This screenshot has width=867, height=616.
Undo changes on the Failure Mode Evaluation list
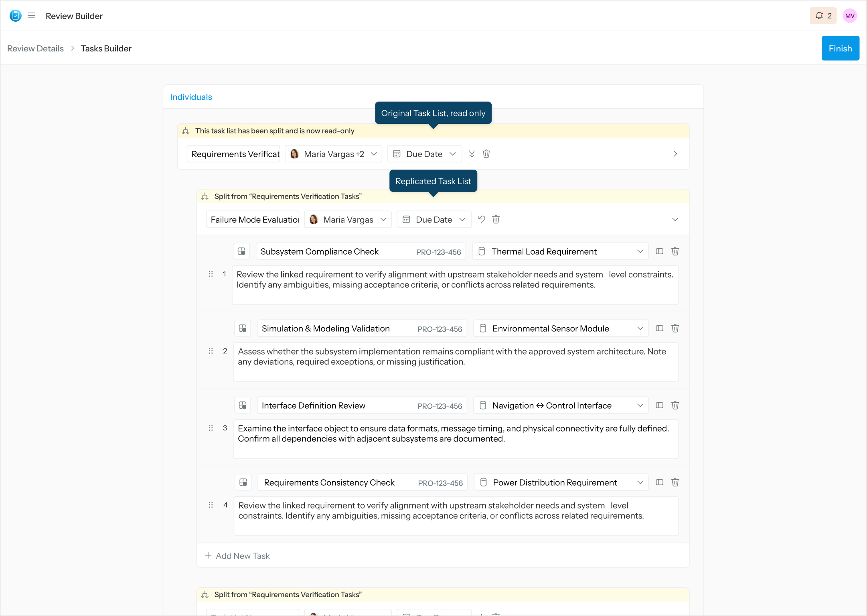tap(481, 219)
